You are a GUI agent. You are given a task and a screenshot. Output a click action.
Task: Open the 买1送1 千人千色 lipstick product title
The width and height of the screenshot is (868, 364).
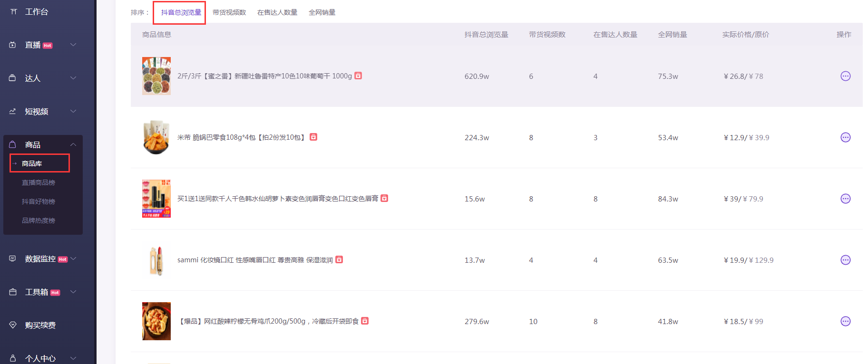278,199
